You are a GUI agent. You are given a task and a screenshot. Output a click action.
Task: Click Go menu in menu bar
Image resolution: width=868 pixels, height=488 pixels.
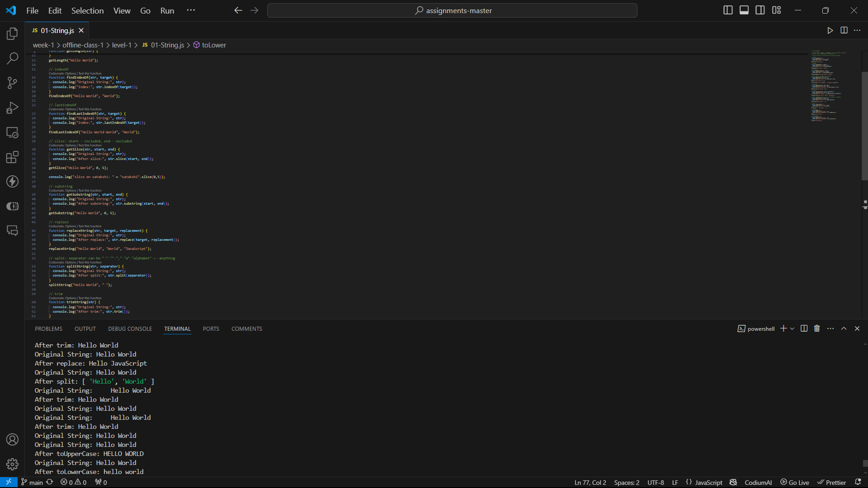(146, 10)
